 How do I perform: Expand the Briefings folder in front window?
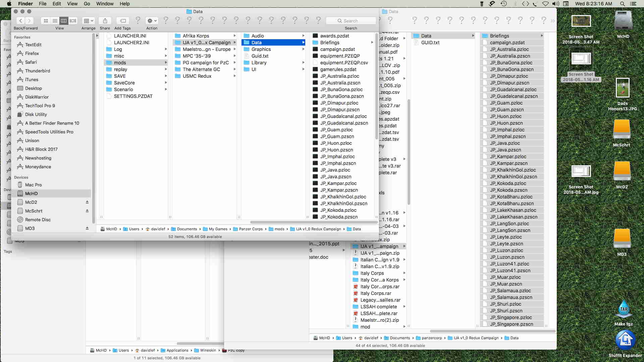(372, 43)
